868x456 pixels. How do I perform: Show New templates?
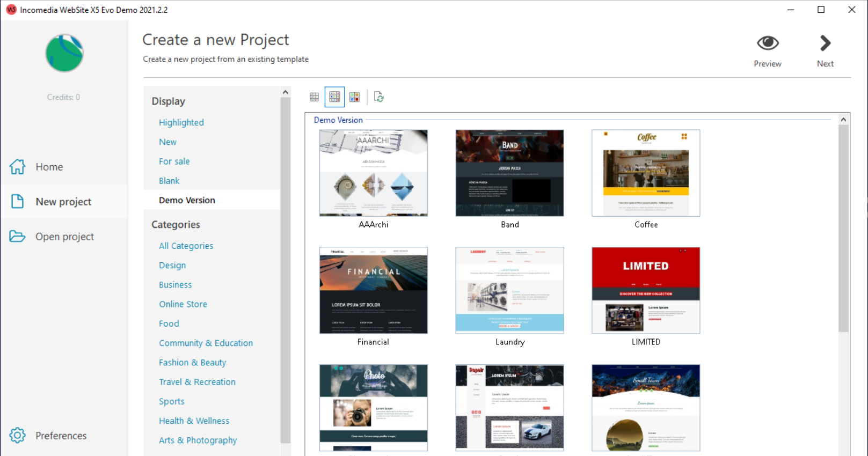[167, 142]
